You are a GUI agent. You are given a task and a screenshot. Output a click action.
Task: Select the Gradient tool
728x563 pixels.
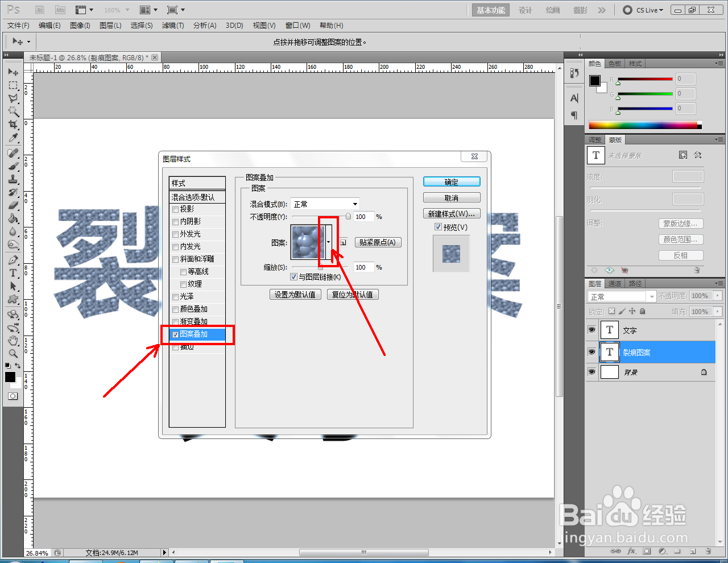13,218
